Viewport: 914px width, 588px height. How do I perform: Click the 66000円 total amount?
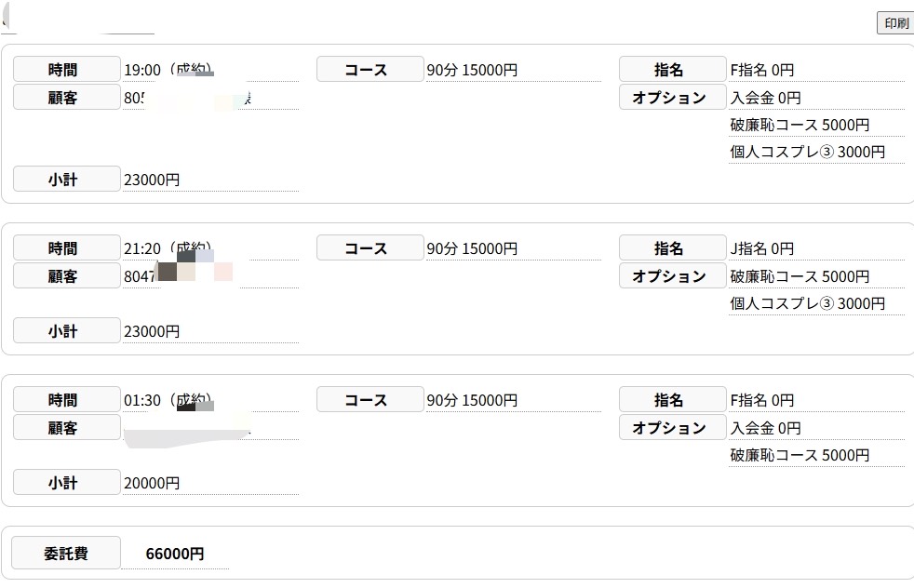[x=175, y=554]
